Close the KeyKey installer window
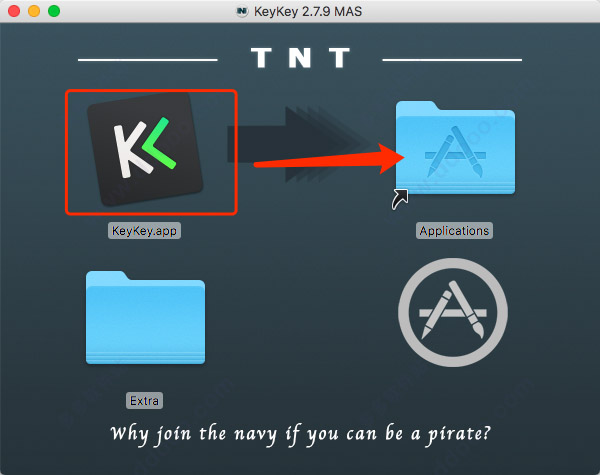Viewport: 600px width, 475px height. pyautogui.click(x=14, y=11)
